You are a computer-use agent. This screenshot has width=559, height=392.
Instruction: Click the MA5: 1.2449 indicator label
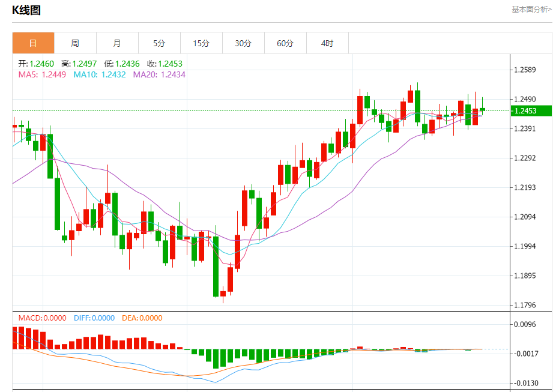click(42, 74)
